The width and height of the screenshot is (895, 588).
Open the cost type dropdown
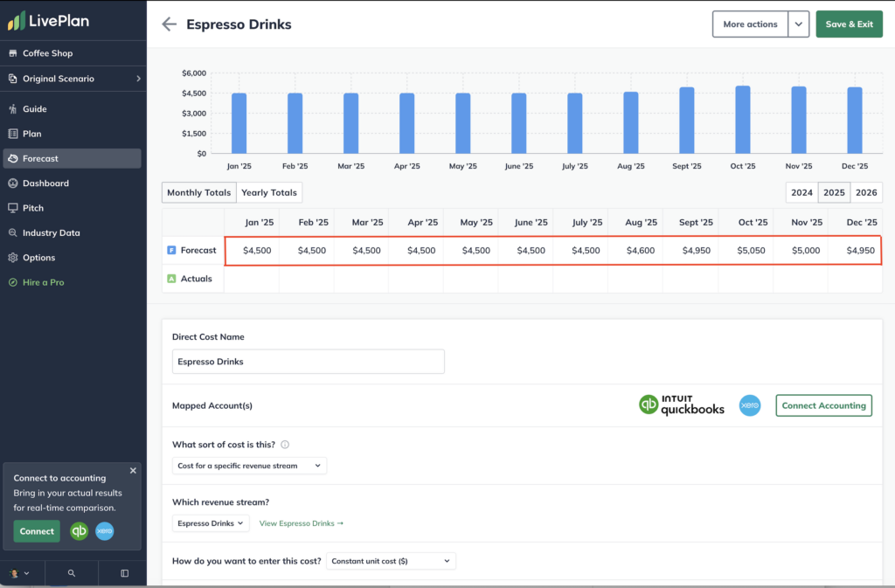(x=249, y=466)
